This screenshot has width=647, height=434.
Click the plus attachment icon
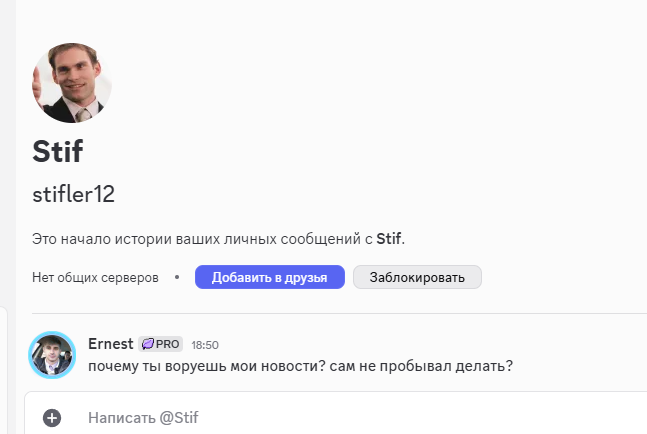pyautogui.click(x=52, y=417)
